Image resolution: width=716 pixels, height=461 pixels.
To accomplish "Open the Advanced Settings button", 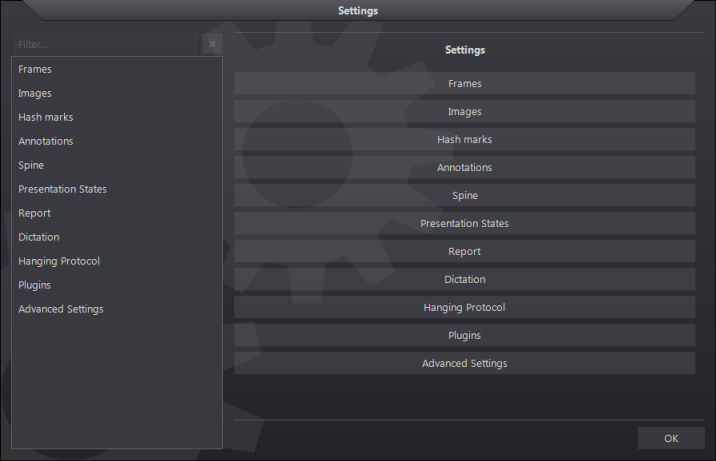I will [464, 364].
